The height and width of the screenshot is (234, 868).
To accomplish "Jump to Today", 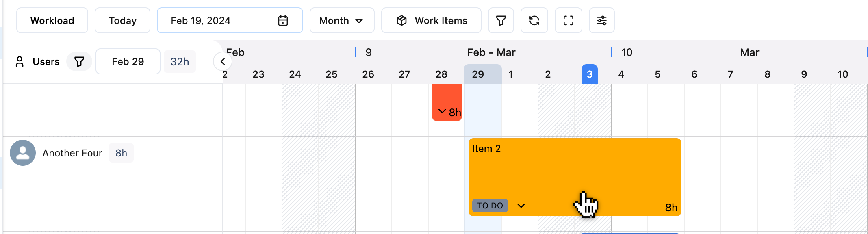I will tap(122, 20).
